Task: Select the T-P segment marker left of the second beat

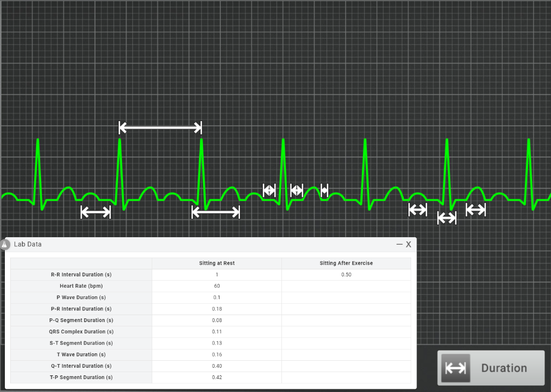Action: [x=96, y=212]
